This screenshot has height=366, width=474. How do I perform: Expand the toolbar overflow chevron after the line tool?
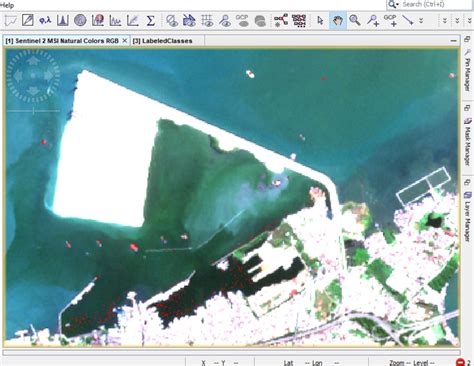pos(421,21)
